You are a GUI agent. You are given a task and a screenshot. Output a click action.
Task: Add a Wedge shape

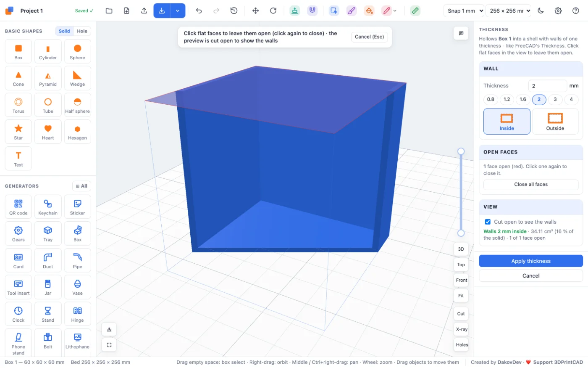pos(77,78)
